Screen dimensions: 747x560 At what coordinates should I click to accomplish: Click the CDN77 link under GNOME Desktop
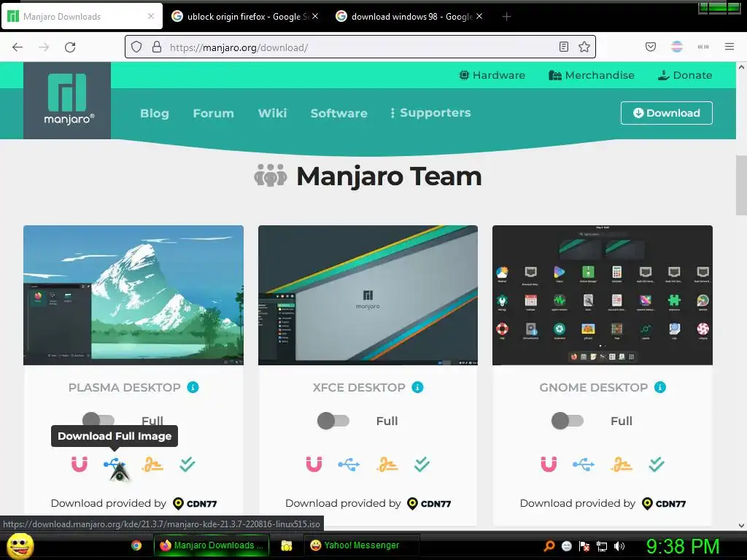pyautogui.click(x=664, y=503)
